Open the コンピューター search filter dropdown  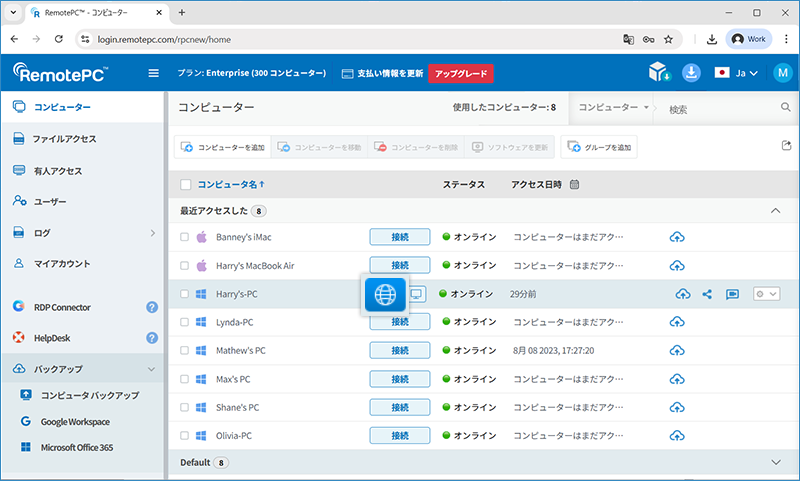pyautogui.click(x=613, y=107)
